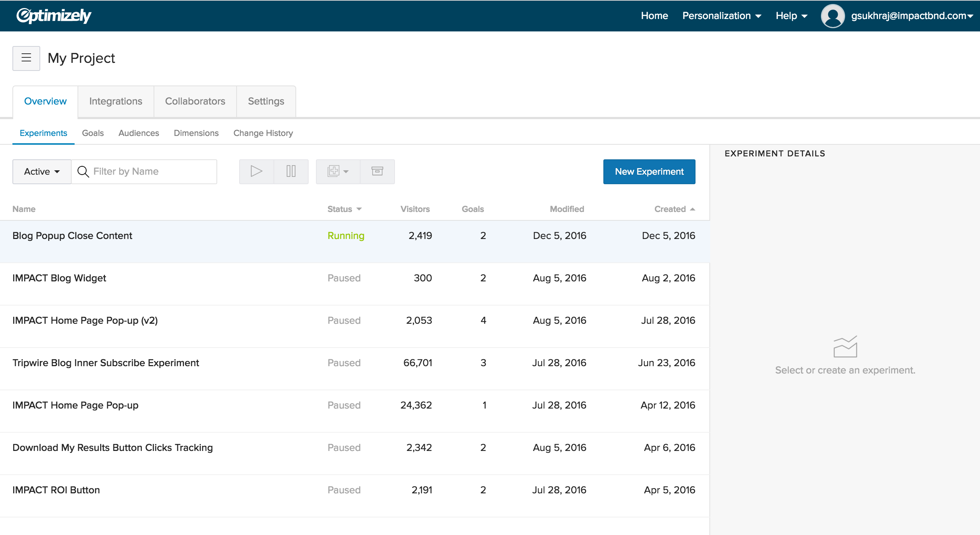Open the Dimensions sub-tab
Screen dimensions: 980x535
click(x=196, y=133)
